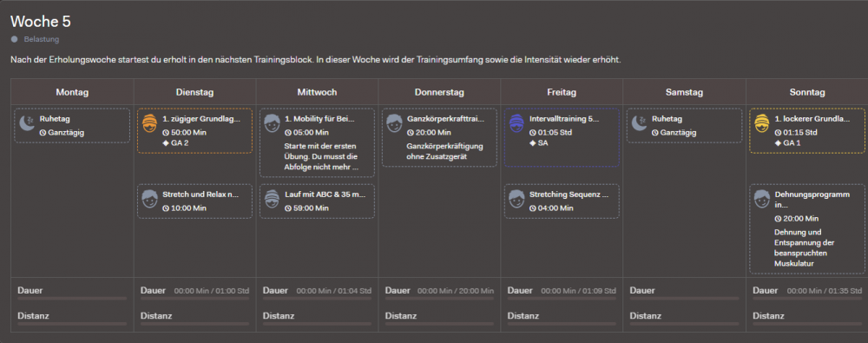Click the Nach der Erholungswoche description sentence
This screenshot has height=343, width=868.
tap(316, 60)
